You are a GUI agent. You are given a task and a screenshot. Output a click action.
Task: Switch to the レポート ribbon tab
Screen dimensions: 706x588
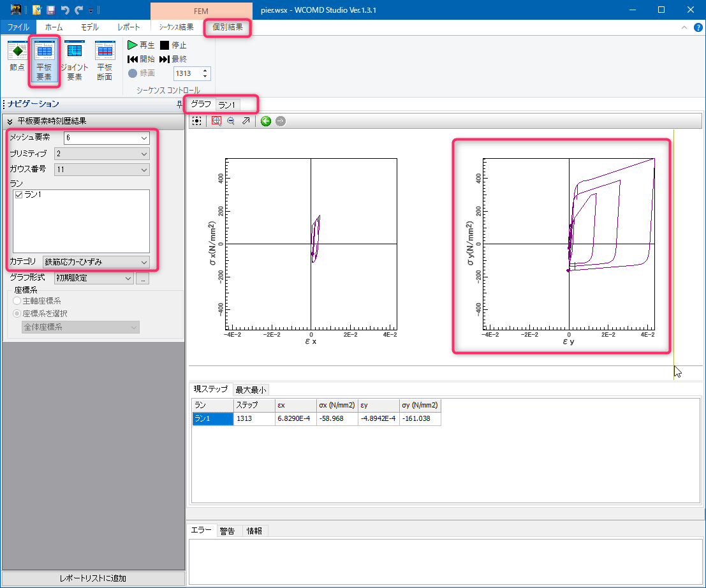click(128, 27)
